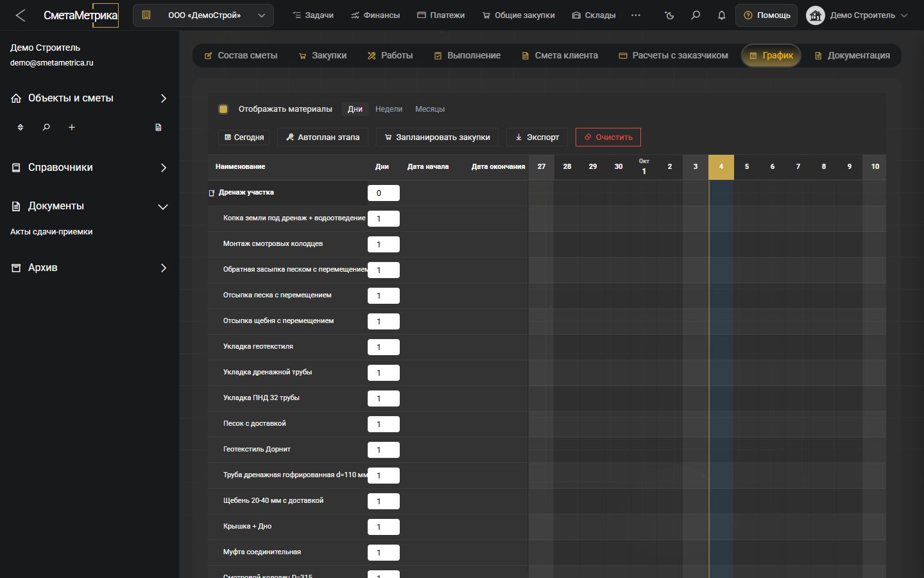Open Общие закупки section
This screenshot has width=924, height=578.
coord(518,15)
